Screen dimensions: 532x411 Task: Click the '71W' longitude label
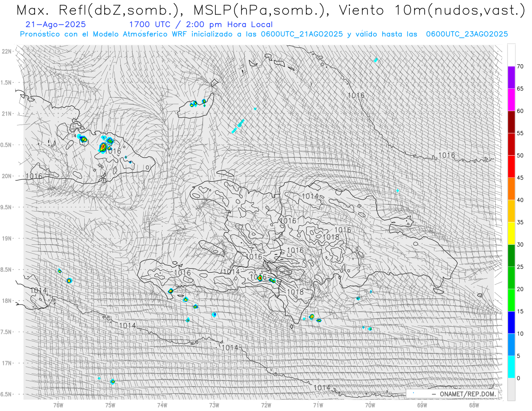[x=318, y=405]
